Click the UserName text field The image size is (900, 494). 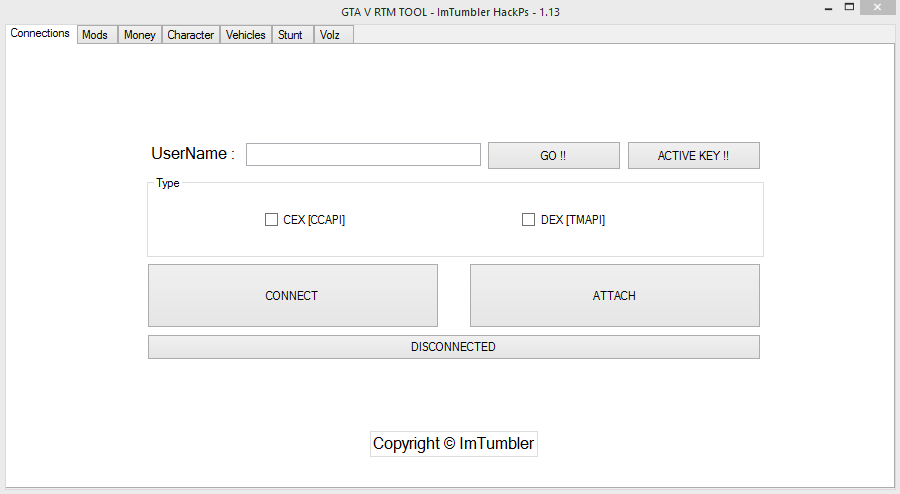(363, 155)
